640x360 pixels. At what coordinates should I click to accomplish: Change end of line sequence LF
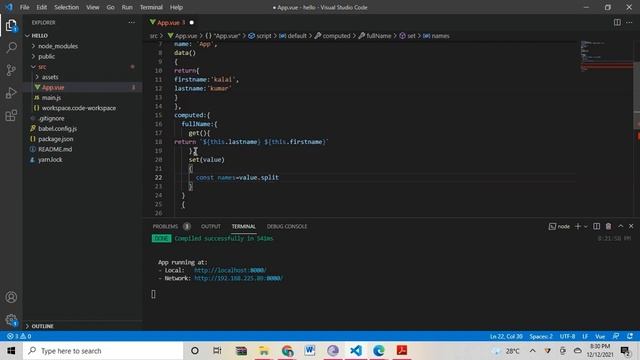point(585,336)
